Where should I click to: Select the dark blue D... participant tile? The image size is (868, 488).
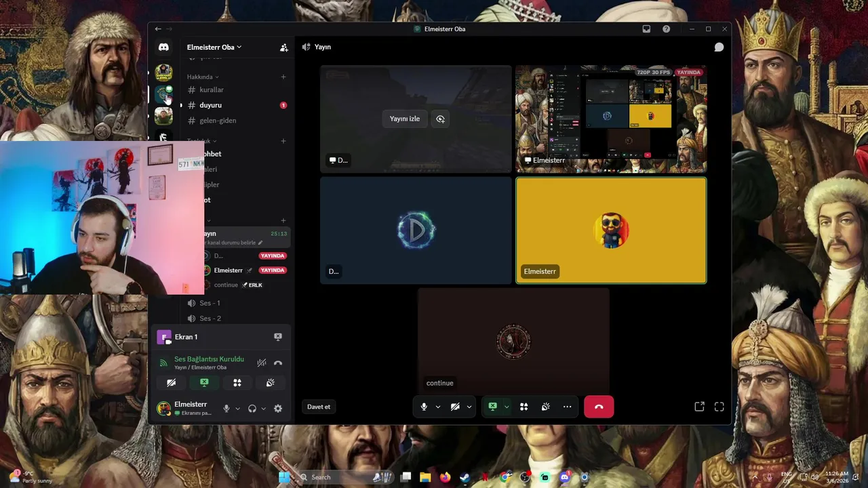click(416, 230)
